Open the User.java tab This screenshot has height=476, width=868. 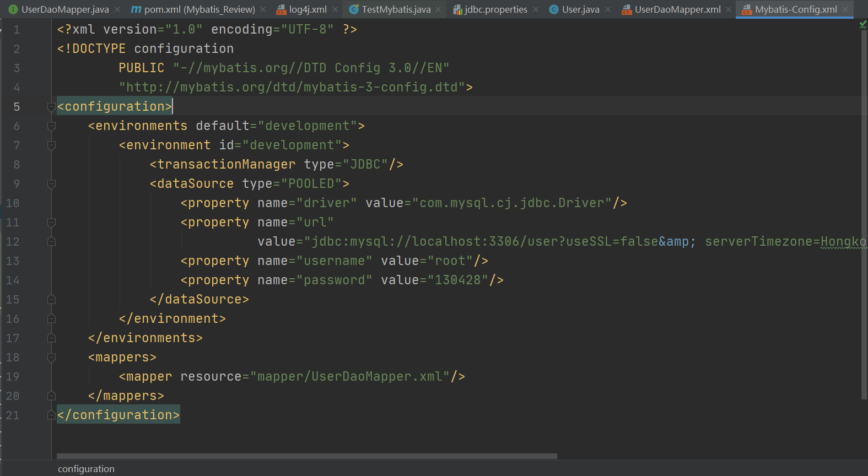(581, 9)
